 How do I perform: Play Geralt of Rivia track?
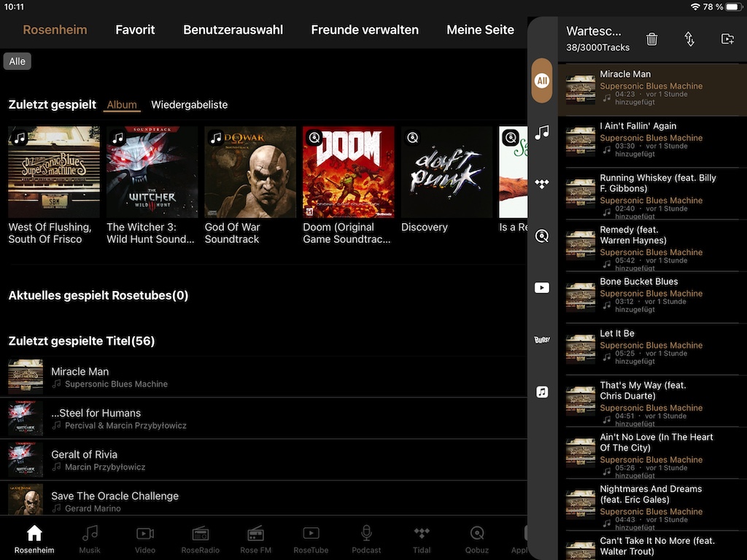263,459
